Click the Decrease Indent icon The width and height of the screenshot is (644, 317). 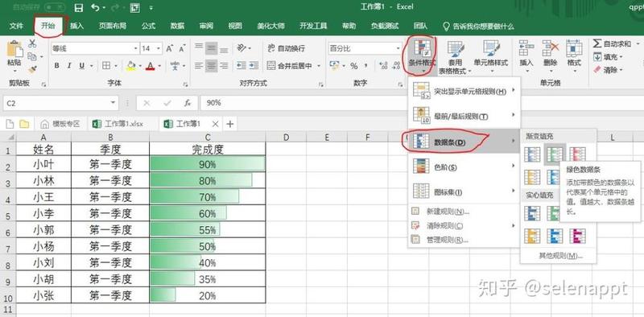pos(242,65)
